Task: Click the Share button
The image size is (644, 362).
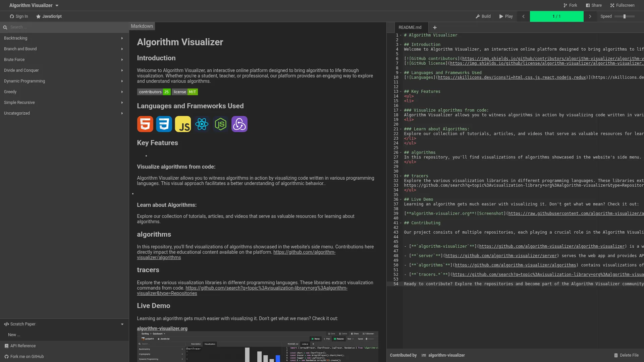Action: (x=594, y=5)
